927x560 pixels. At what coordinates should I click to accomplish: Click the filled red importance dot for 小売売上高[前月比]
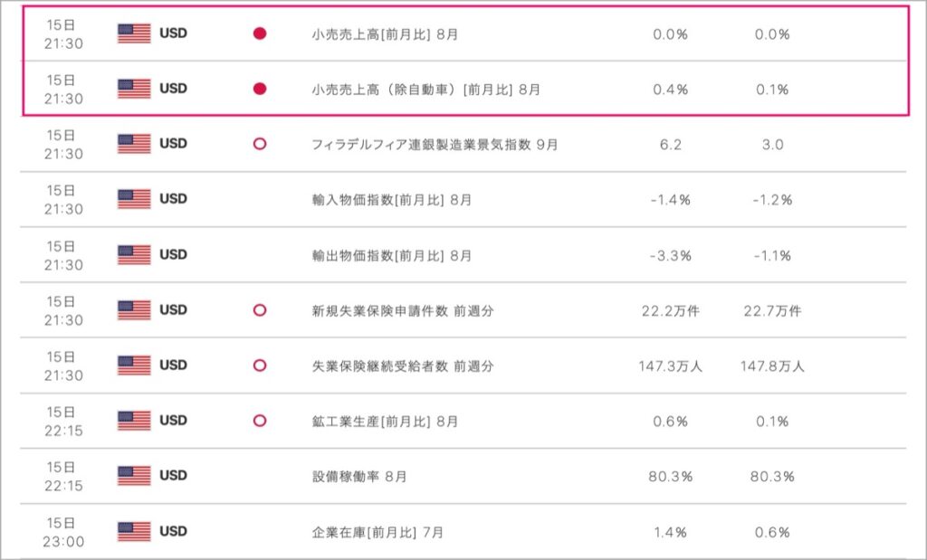click(x=260, y=33)
